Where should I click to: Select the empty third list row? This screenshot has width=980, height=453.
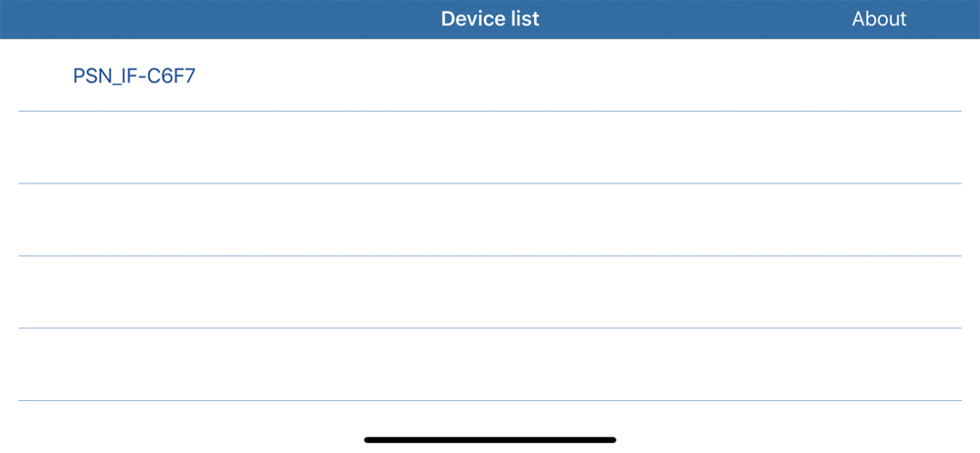point(490,220)
